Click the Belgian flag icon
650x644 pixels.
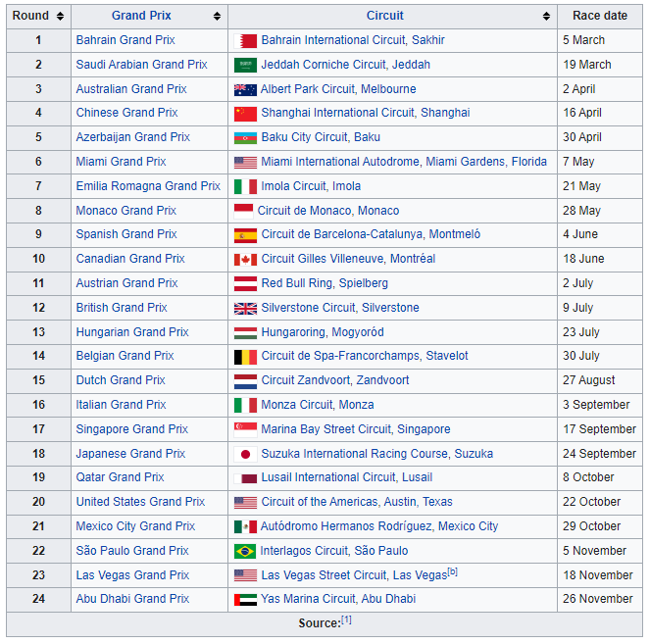click(245, 357)
